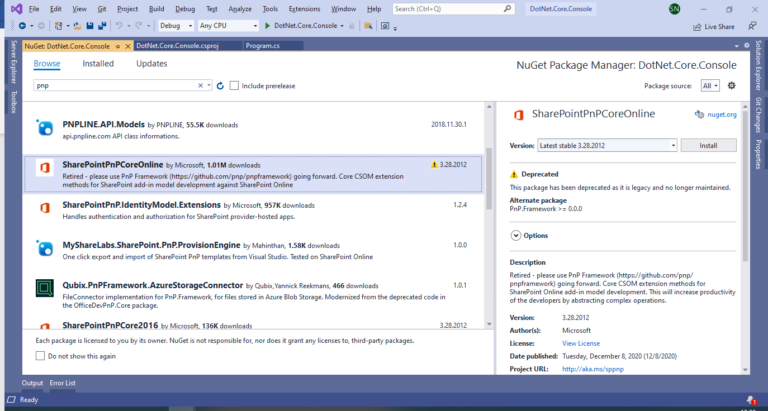Click the deprecated warning icon on SharePointPnPCoreOnline

[433, 164]
